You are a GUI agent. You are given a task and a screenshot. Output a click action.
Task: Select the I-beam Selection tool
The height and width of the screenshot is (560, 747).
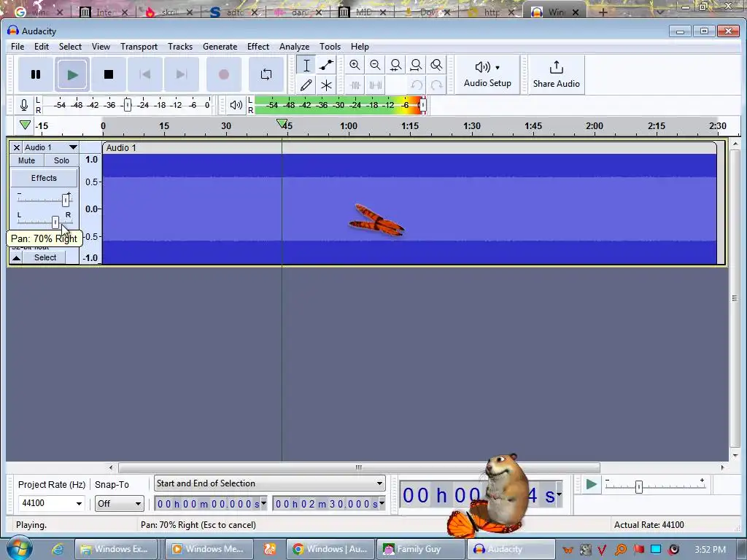coord(306,65)
